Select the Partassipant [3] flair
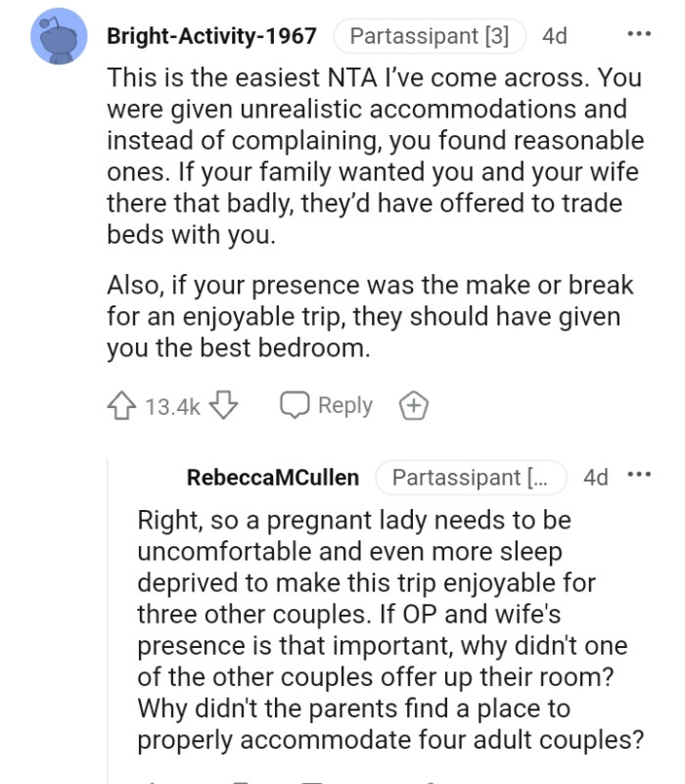The image size is (685, 784). tap(429, 36)
